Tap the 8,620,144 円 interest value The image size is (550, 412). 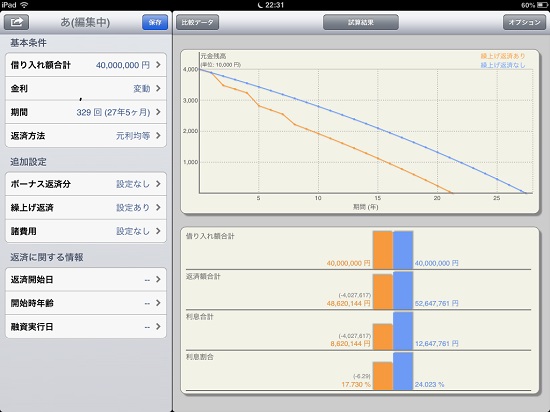click(350, 344)
